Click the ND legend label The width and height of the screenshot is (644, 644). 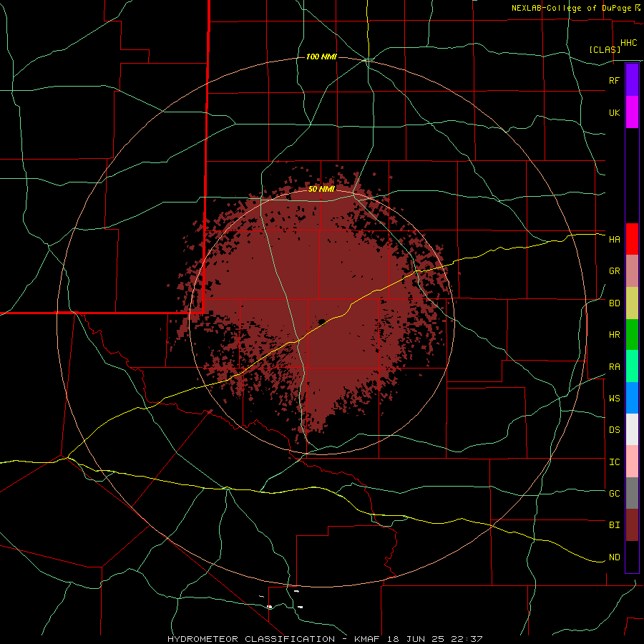pos(614,557)
